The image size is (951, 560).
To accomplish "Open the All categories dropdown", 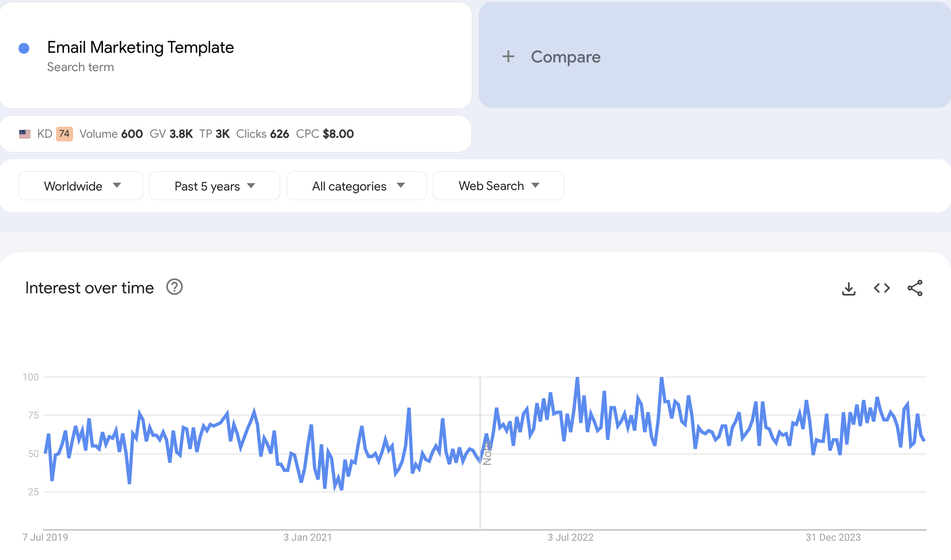I will (357, 186).
